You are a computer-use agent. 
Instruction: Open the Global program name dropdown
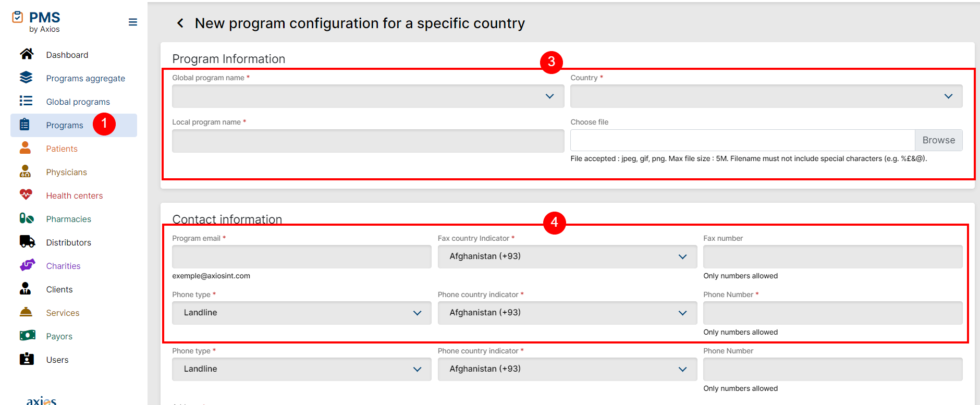[x=367, y=96]
